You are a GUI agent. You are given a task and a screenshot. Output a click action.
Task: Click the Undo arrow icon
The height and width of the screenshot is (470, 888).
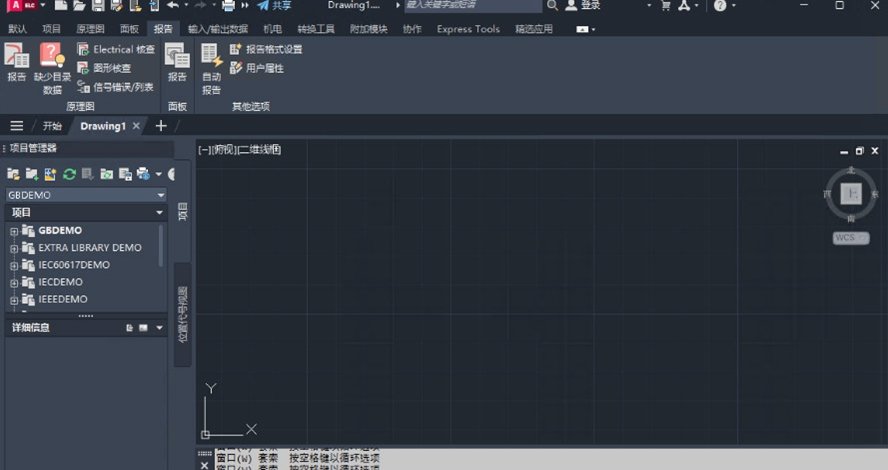[x=173, y=6]
